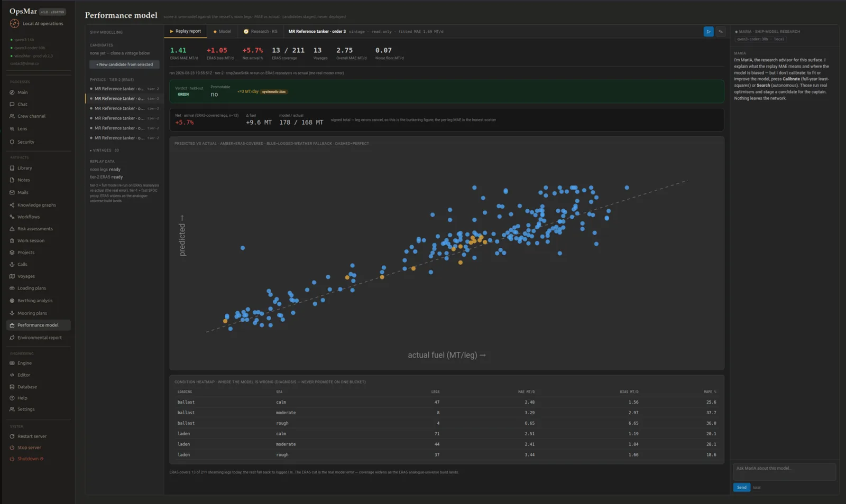Click the systematic bias badge

pyautogui.click(x=274, y=92)
